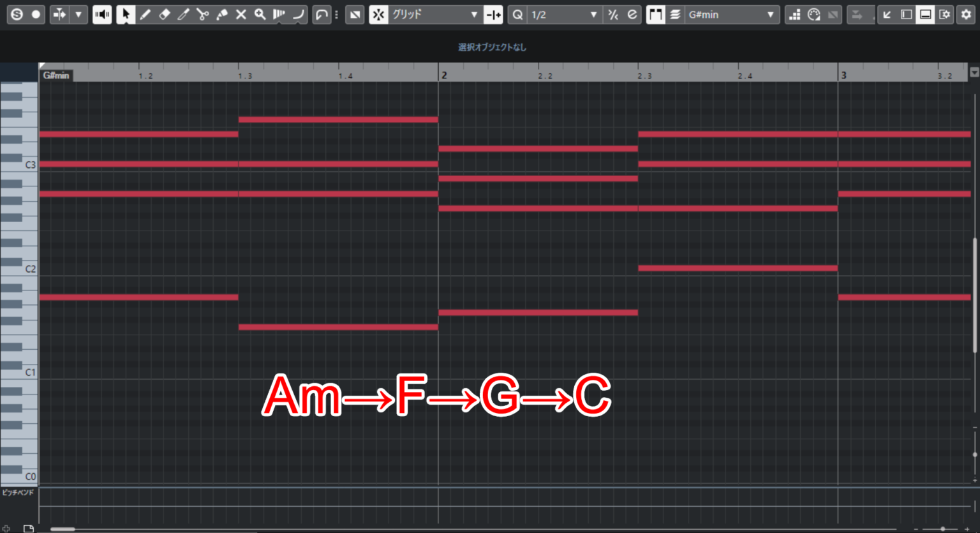Click the Step Input staircase icon

click(794, 14)
